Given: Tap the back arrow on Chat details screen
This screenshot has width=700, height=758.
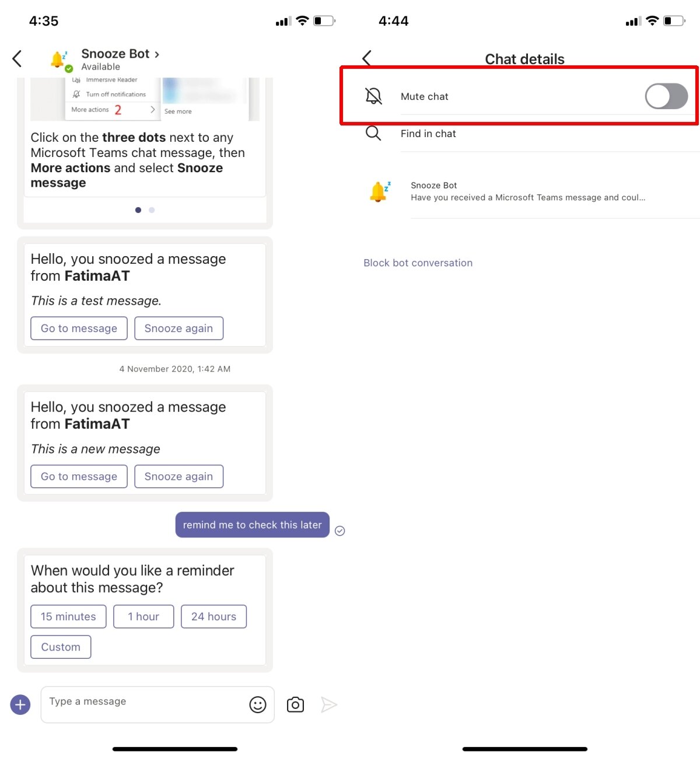Looking at the screenshot, I should click(367, 58).
